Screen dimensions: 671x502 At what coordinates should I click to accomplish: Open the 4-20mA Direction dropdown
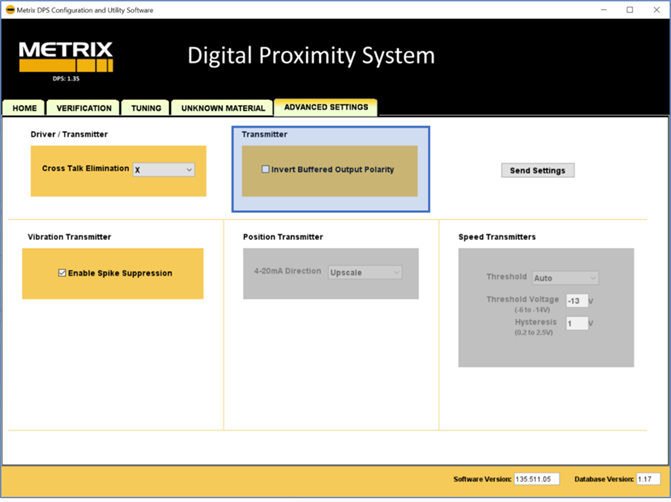point(365,273)
